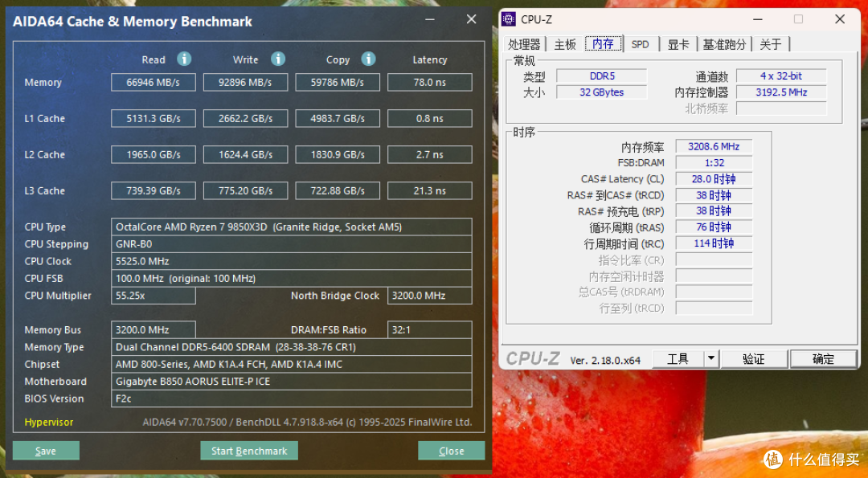The image size is (868, 478).
Task: Close the CPU-Z window
Action: 840,19
